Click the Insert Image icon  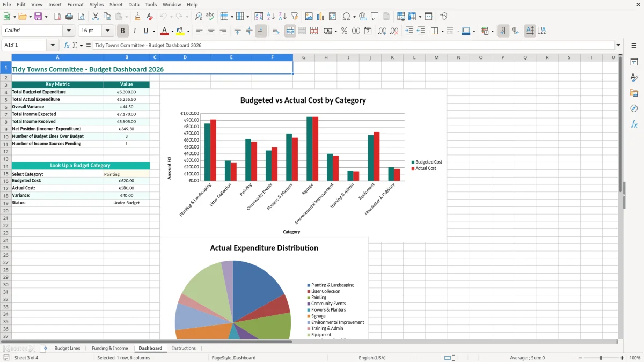pyautogui.click(x=309, y=17)
